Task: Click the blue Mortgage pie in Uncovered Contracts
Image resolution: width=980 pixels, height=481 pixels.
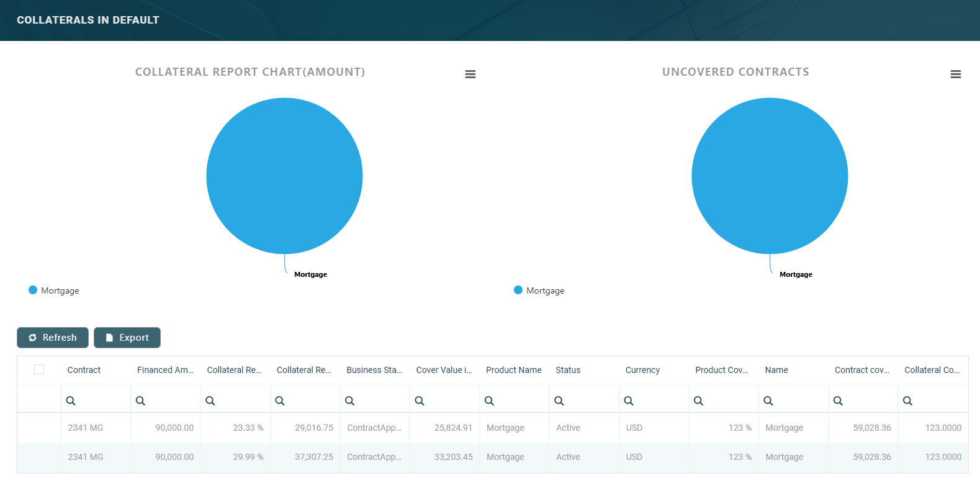Action: (770, 176)
